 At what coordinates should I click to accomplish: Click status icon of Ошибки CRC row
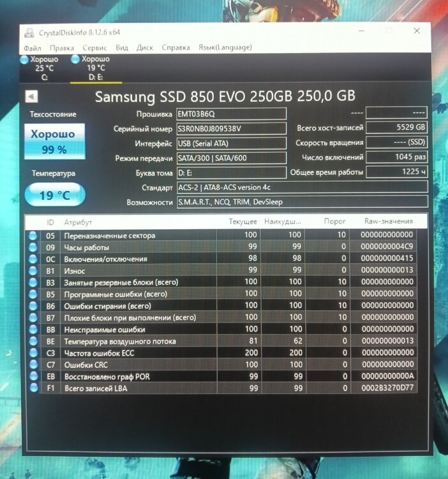point(33,365)
